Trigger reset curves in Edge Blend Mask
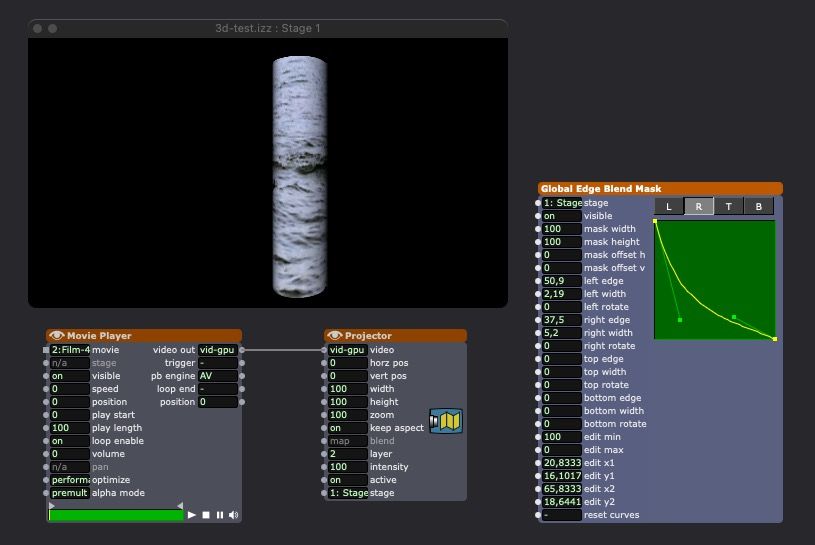 coord(561,515)
